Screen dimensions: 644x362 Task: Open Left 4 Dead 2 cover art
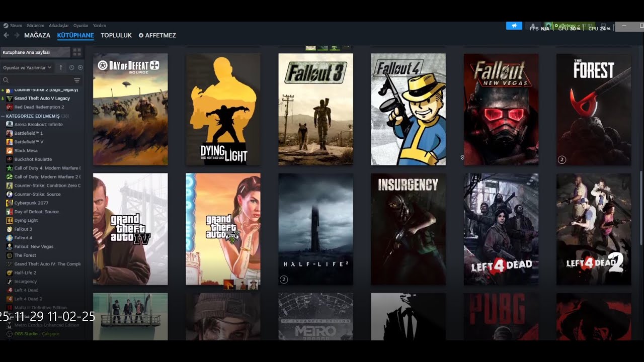pos(593,229)
